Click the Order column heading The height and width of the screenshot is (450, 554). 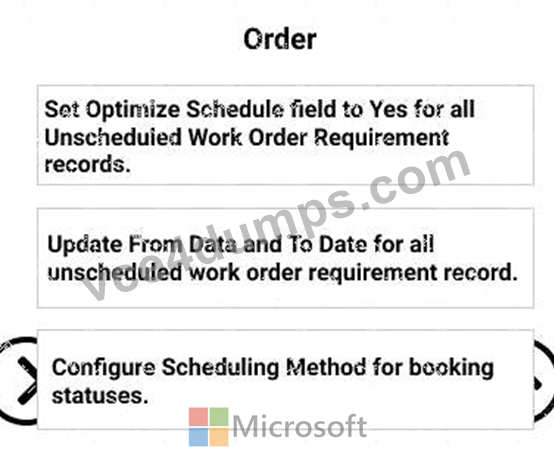tap(280, 39)
